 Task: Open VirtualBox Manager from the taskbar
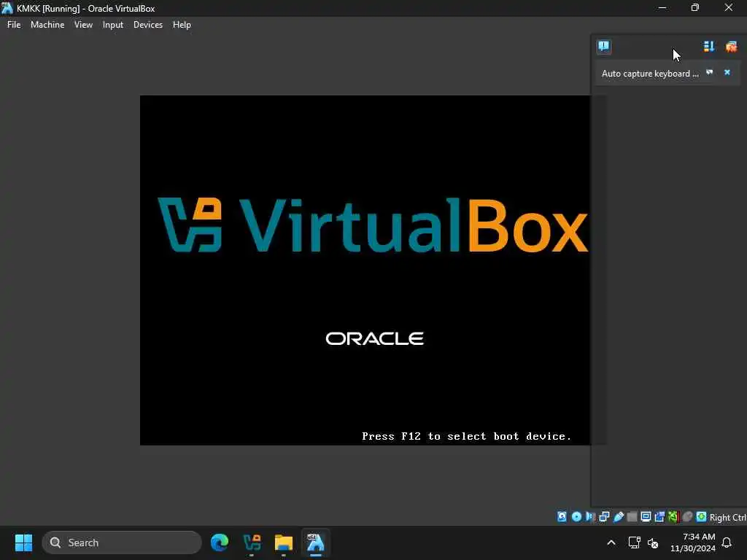pyautogui.click(x=252, y=542)
